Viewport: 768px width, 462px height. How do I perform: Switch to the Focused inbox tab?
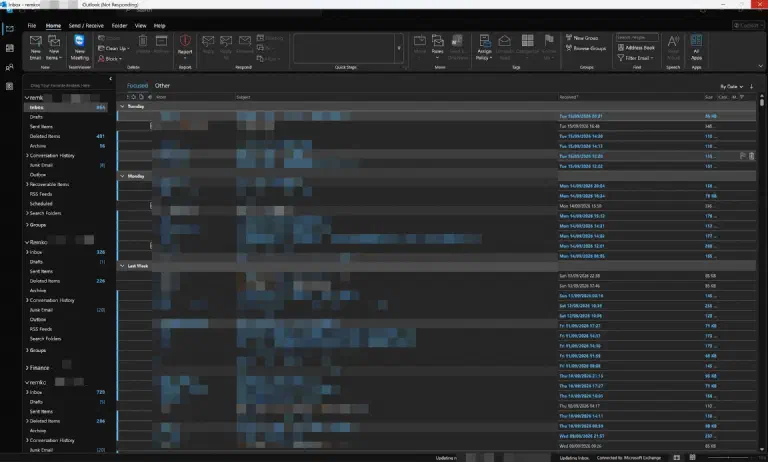[137, 85]
